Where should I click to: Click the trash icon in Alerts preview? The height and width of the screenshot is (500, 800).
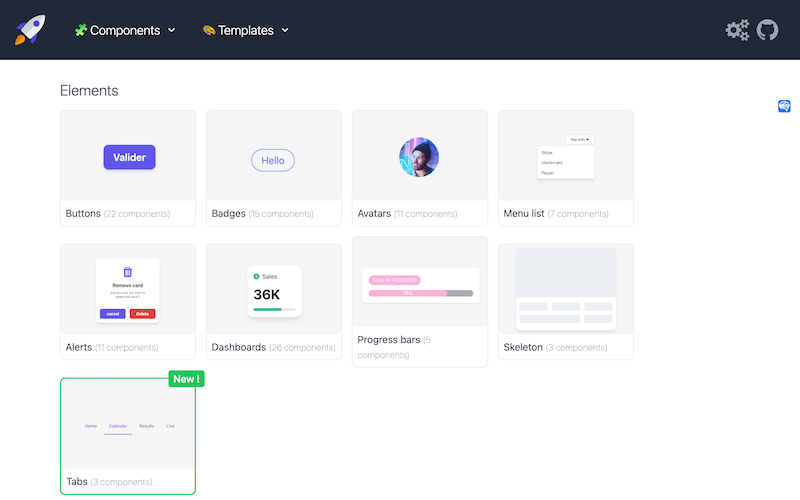(128, 272)
